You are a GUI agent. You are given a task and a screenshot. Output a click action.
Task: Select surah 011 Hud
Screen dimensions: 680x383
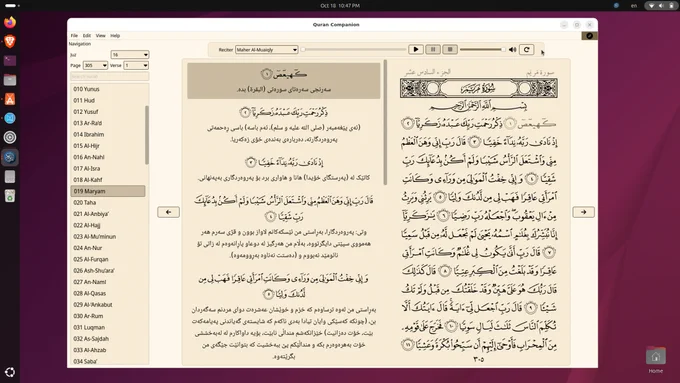(x=108, y=100)
